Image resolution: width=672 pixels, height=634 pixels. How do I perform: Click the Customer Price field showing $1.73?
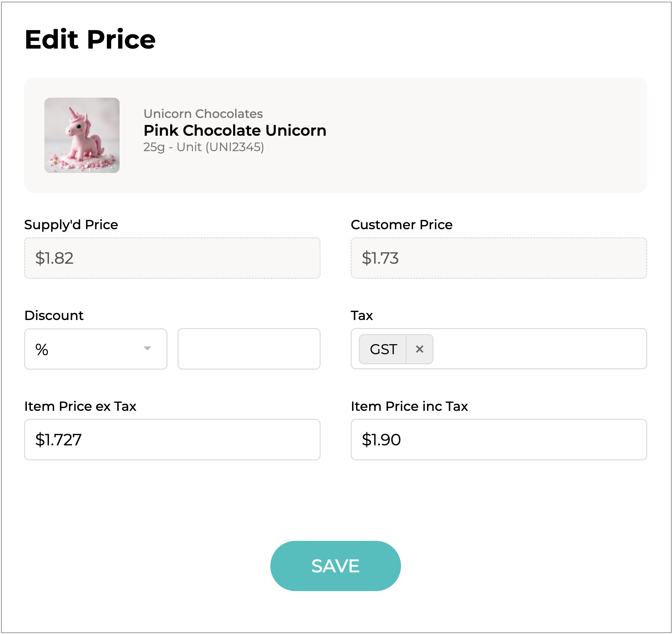click(x=498, y=258)
